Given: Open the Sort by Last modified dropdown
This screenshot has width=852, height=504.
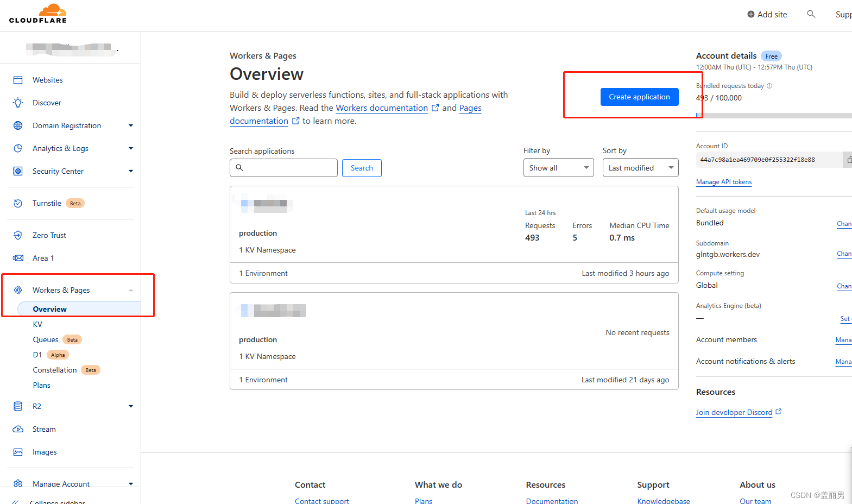Looking at the screenshot, I should [640, 168].
